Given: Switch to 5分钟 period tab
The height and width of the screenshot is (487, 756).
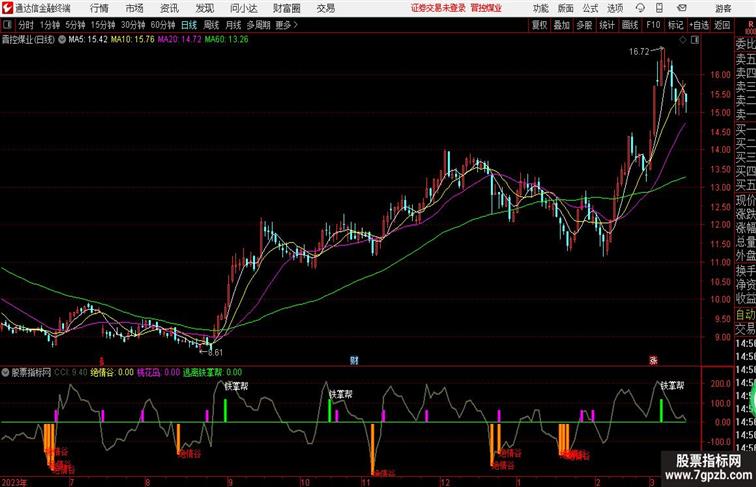Looking at the screenshot, I should tap(75, 25).
